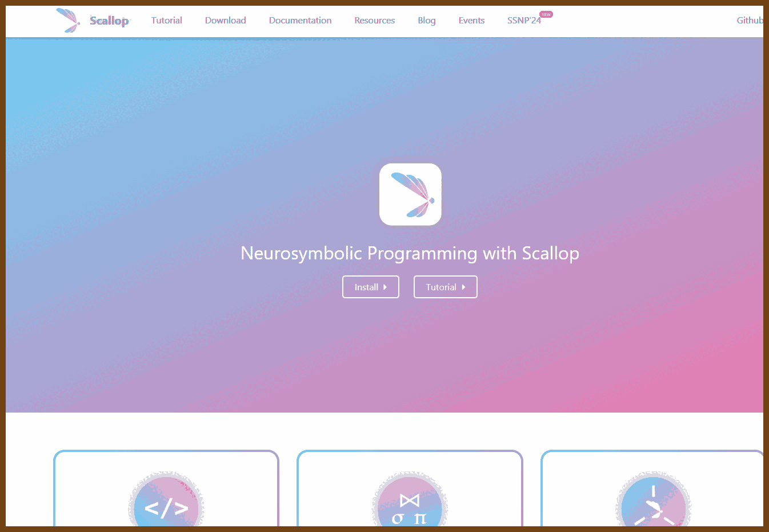Open the Github link in navbar

[750, 21]
